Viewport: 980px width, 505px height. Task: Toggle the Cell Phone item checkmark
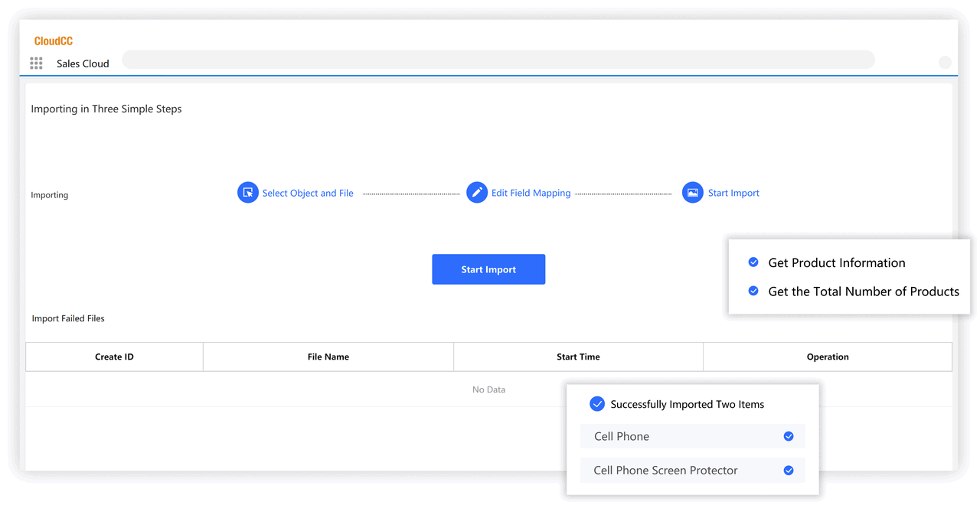click(789, 436)
